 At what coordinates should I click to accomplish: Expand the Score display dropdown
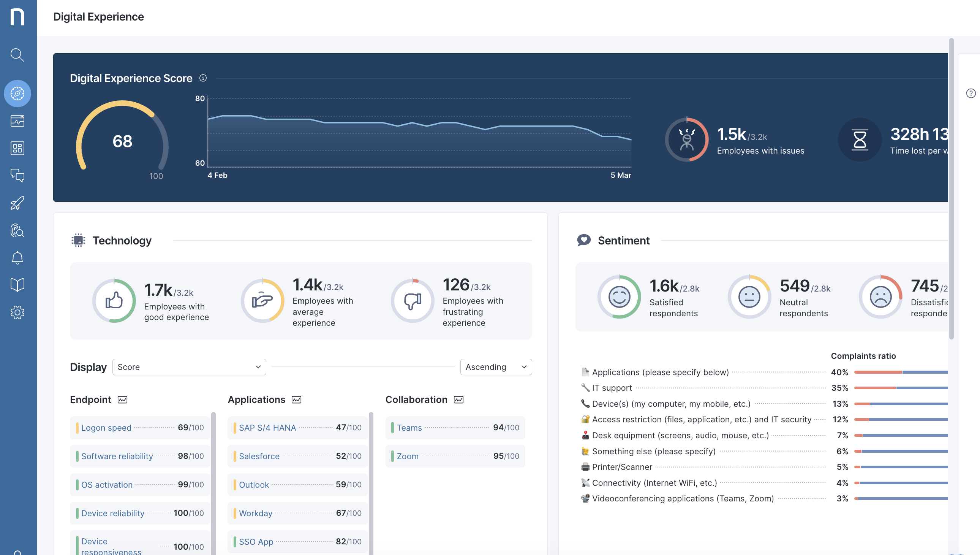coord(189,367)
